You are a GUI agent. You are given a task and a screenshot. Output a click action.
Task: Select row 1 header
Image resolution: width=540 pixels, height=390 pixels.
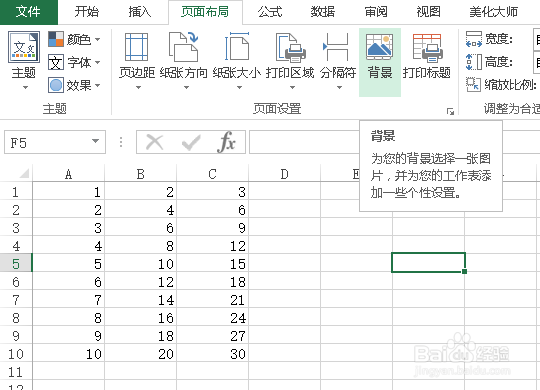click(16, 192)
